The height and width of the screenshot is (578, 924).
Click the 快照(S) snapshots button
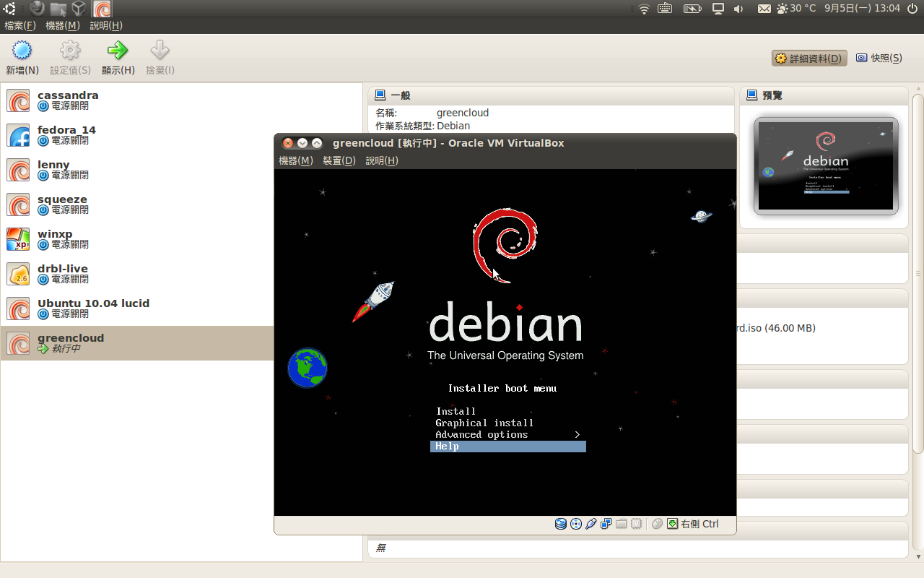coord(879,58)
